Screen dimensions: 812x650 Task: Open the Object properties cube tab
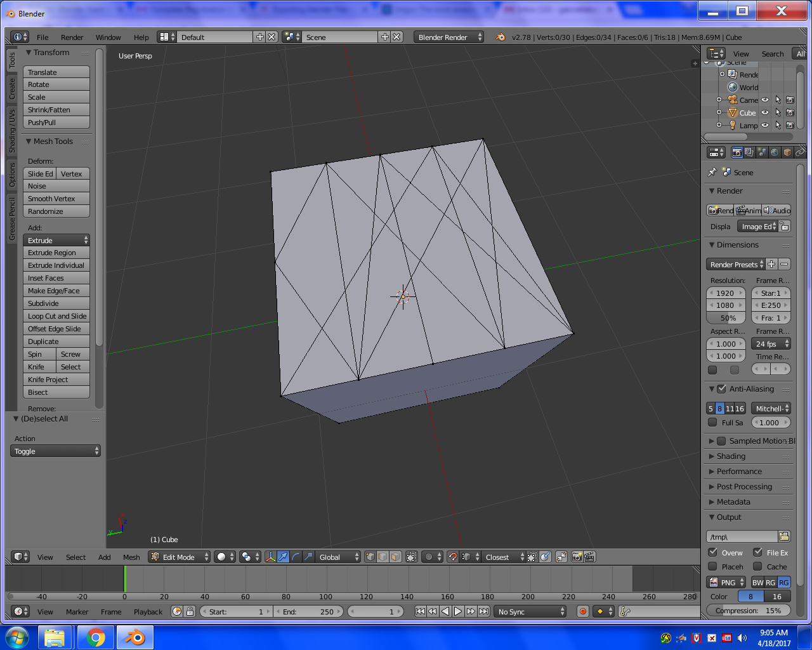[787, 152]
